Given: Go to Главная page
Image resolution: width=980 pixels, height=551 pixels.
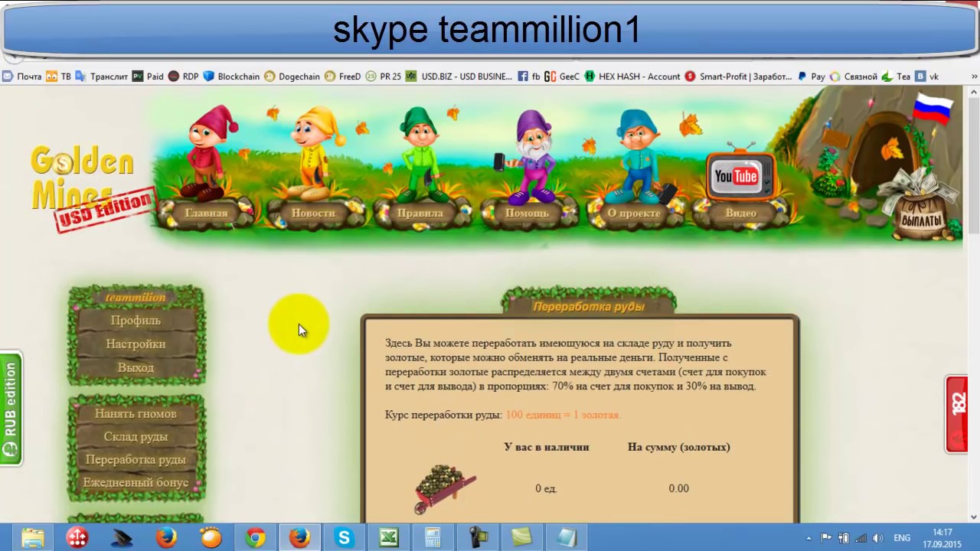Looking at the screenshot, I should click(206, 214).
